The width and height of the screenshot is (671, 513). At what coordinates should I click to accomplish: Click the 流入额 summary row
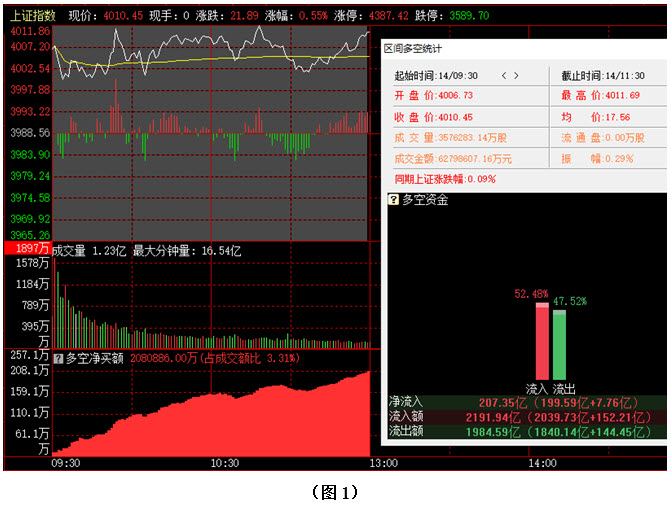point(526,416)
